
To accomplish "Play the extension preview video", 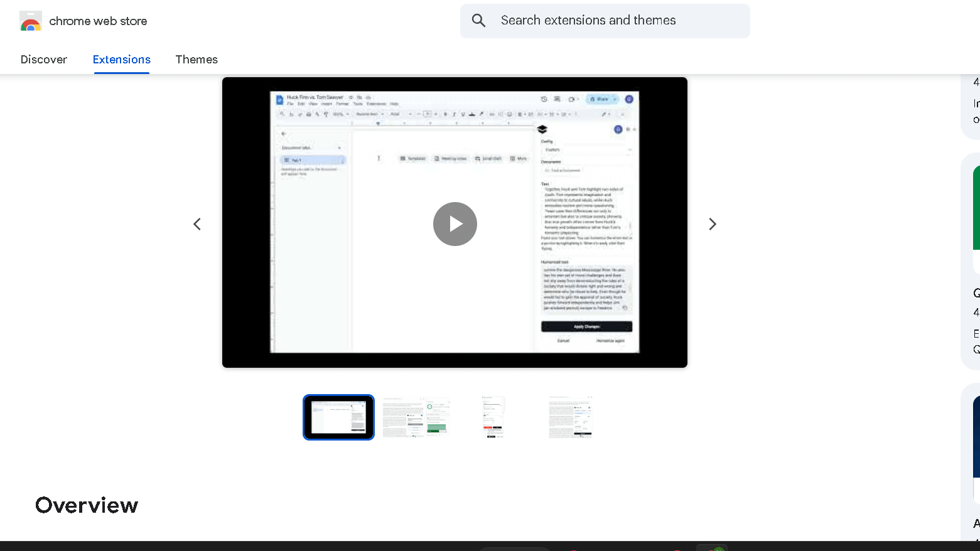I will click(455, 224).
